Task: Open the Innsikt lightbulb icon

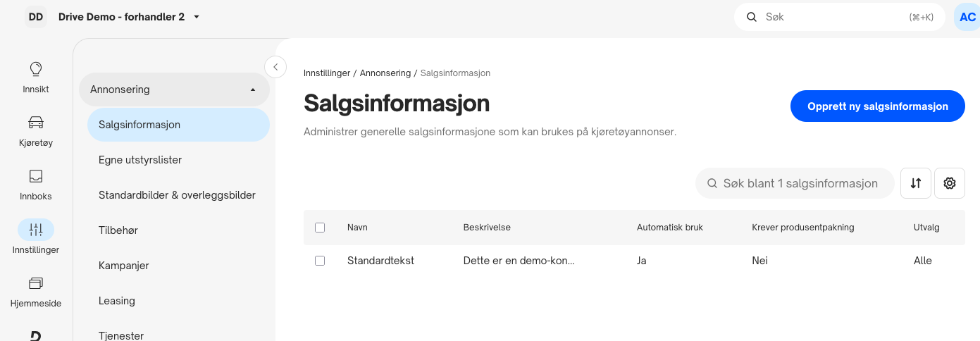Action: 35,69
